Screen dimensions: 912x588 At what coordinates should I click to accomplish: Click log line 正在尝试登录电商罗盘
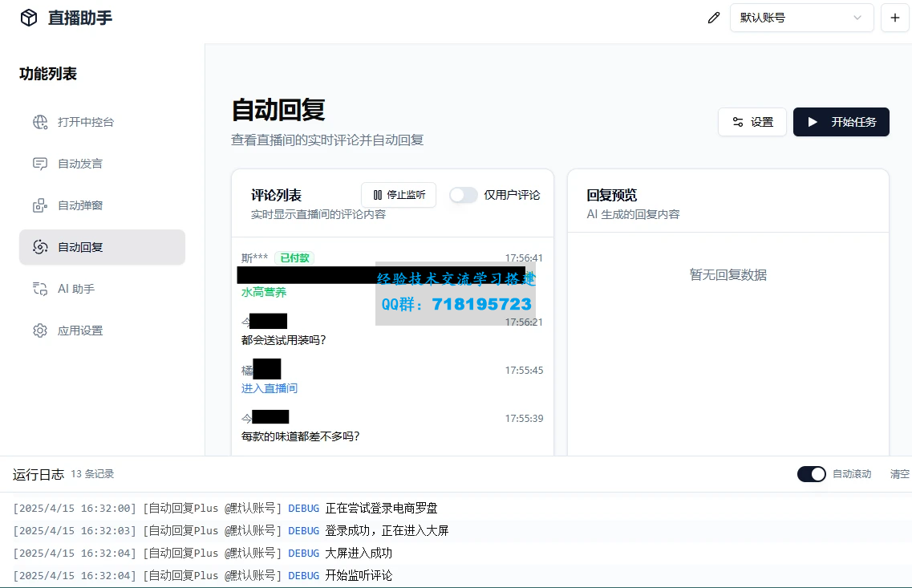click(x=382, y=509)
